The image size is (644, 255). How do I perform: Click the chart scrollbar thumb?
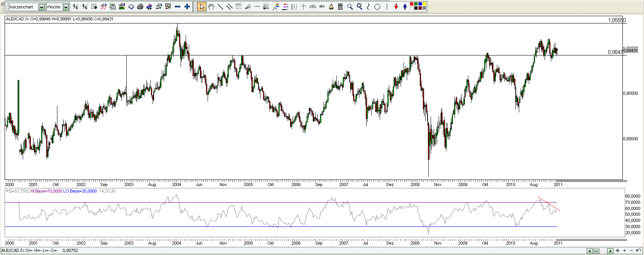tap(597, 251)
